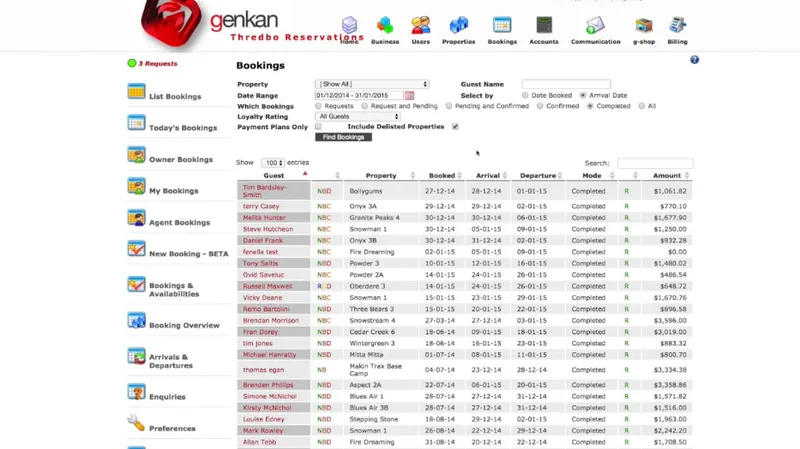Click the table Search input field
Screen dimensions: 800x449
655,163
